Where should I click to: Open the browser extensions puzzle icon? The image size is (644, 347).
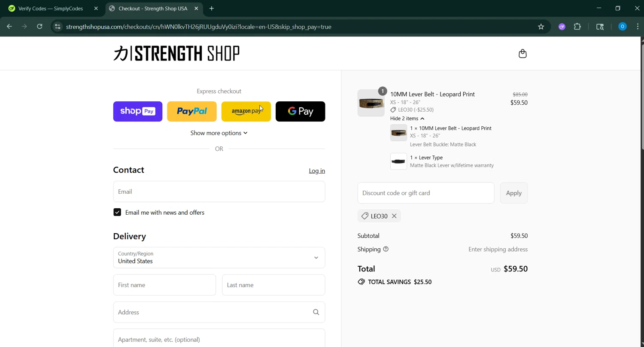click(577, 27)
